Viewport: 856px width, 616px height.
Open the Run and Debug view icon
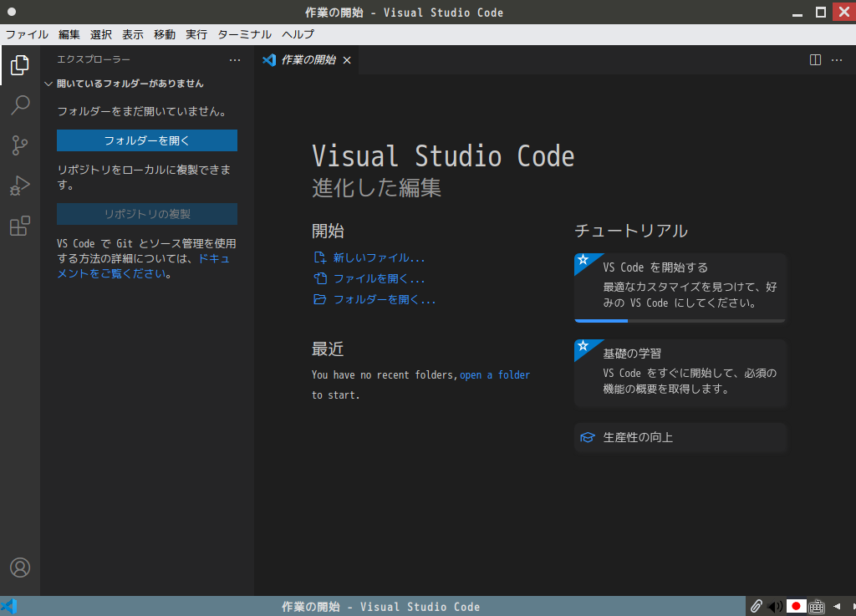click(x=20, y=186)
